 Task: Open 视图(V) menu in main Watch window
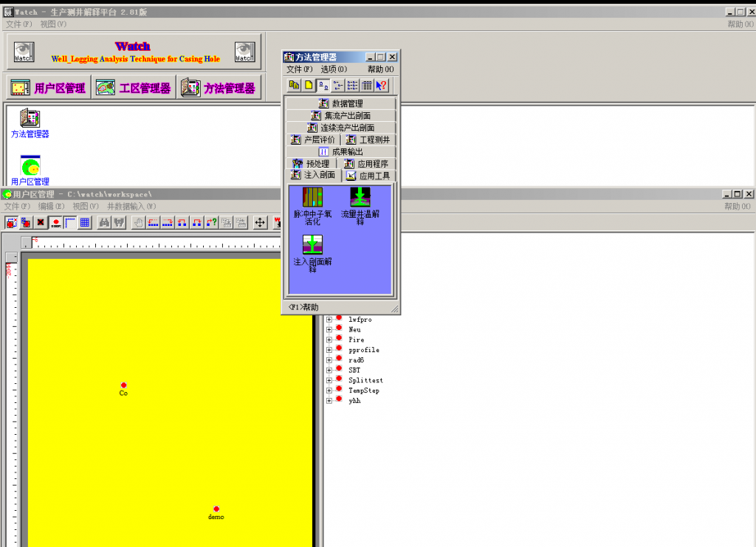tap(53, 24)
